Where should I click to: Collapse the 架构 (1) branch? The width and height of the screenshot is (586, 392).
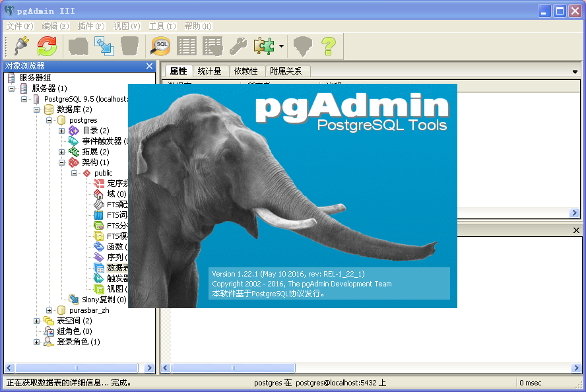point(61,162)
